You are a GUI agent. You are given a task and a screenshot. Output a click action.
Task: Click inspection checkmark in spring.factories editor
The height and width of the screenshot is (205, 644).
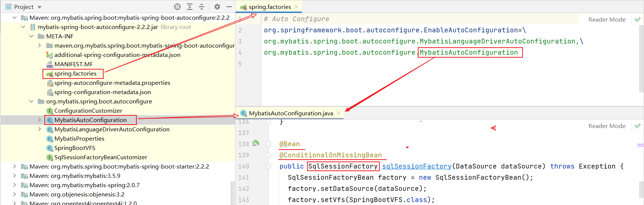click(638, 20)
